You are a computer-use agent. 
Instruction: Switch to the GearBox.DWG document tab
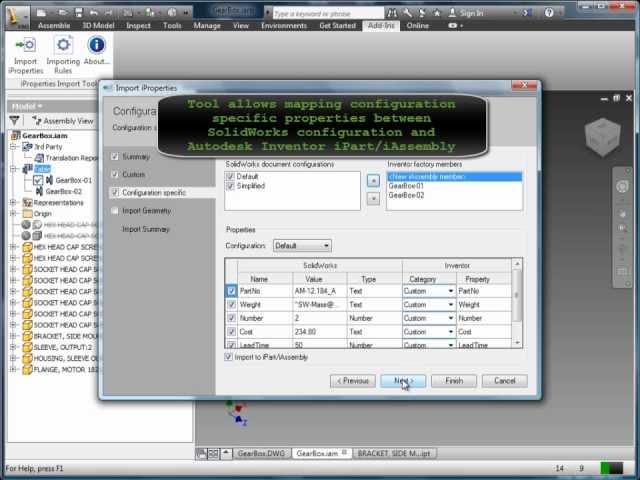click(261, 453)
